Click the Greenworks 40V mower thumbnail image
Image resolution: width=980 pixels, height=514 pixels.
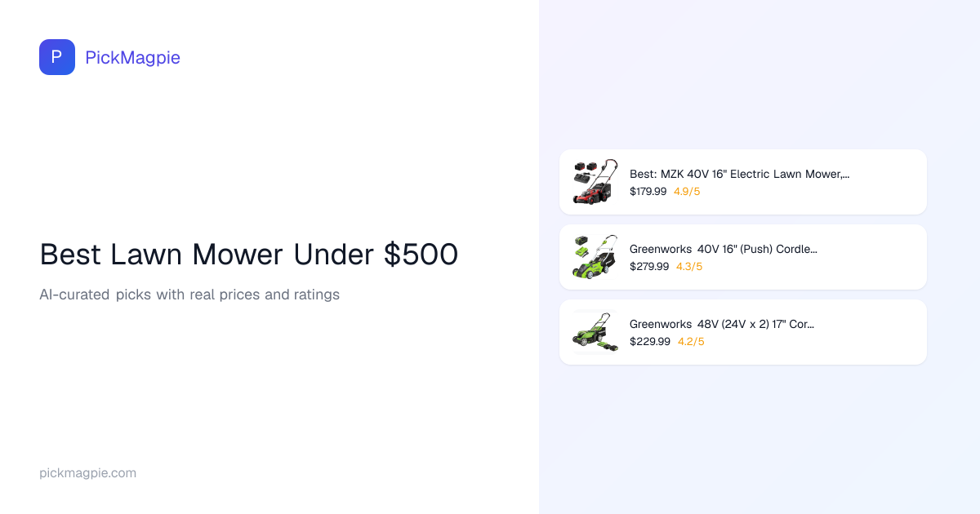[595, 257]
